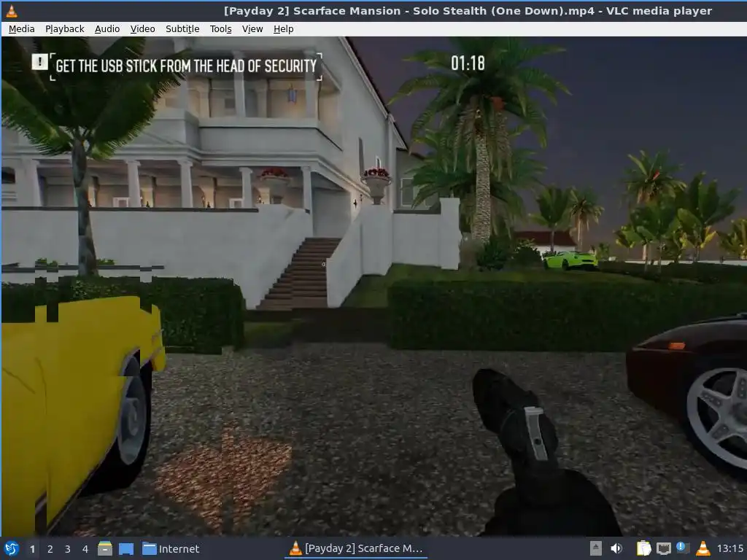Open the Internet folder launcher
The height and width of the screenshot is (560, 747).
click(171, 549)
